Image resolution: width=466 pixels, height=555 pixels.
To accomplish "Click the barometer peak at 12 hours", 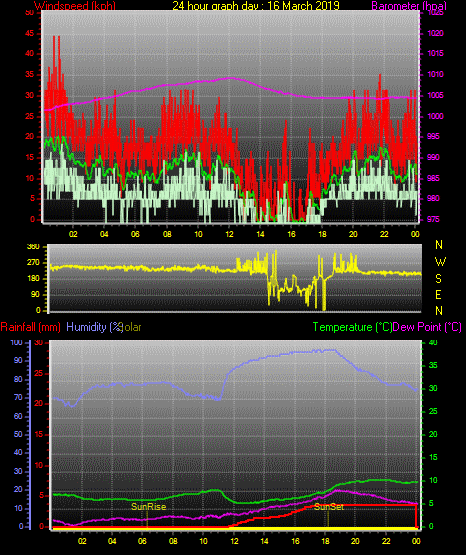I will point(230,78).
